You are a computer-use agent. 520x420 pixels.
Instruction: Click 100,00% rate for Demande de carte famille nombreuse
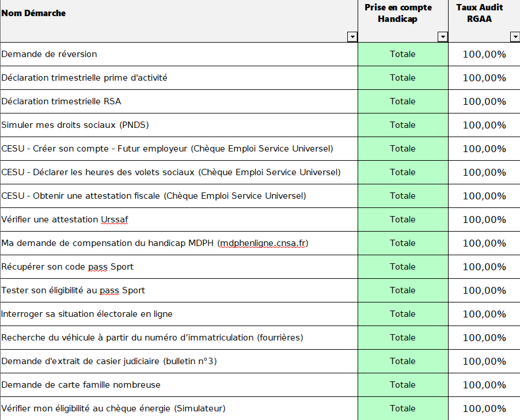[484, 385]
